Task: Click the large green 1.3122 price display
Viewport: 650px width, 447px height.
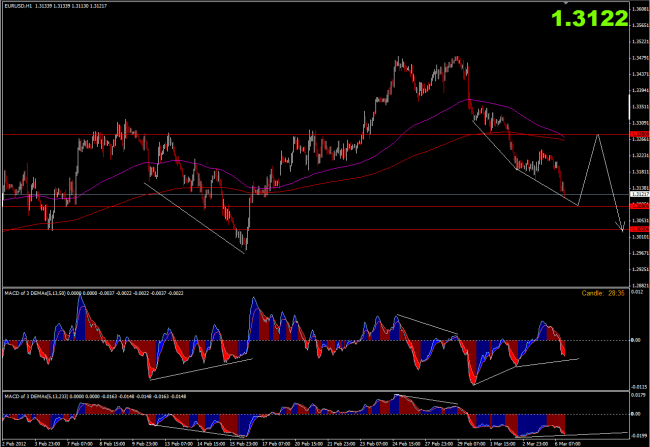Action: (589, 18)
